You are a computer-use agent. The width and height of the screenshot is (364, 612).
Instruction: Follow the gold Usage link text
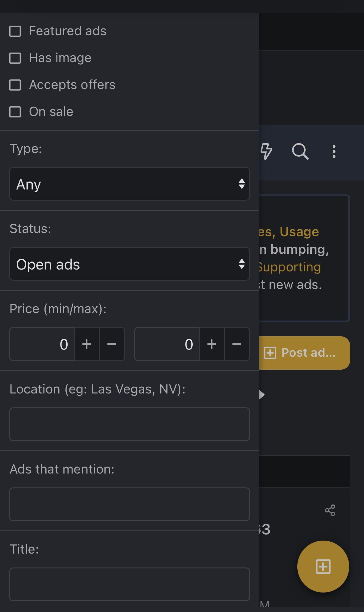click(299, 232)
